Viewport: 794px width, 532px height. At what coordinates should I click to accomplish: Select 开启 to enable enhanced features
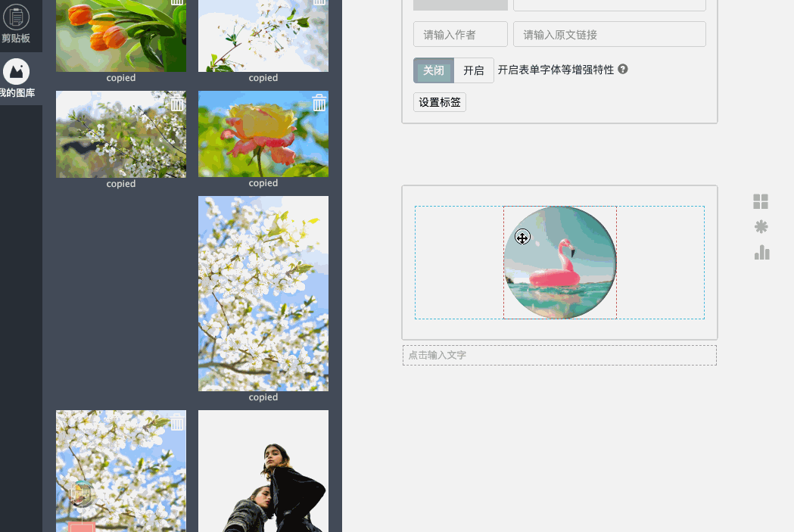point(474,70)
